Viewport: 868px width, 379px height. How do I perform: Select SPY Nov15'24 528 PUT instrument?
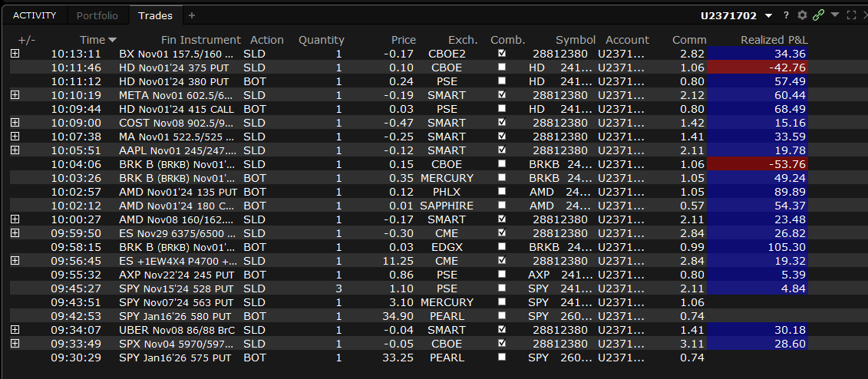tap(176, 288)
